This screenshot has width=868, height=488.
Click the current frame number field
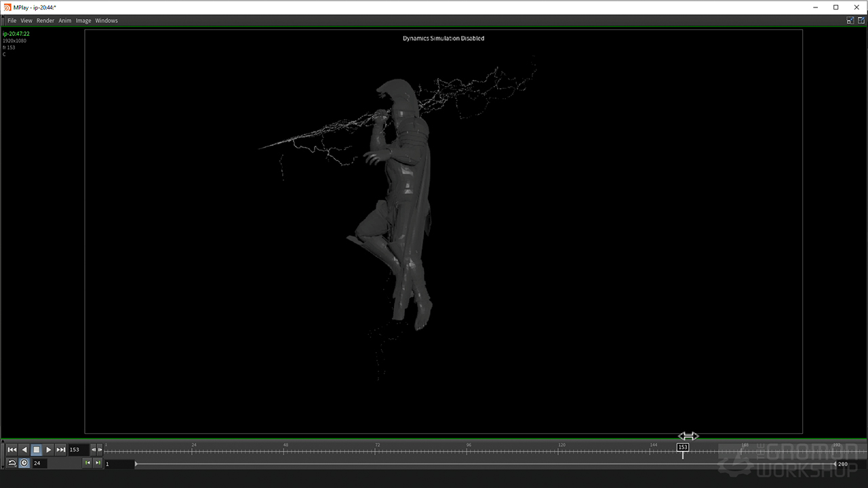point(77,449)
